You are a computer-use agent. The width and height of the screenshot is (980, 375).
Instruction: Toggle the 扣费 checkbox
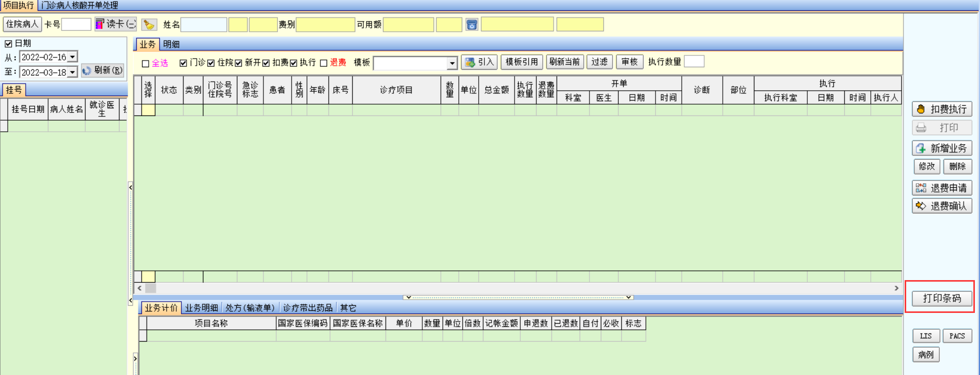(x=266, y=63)
